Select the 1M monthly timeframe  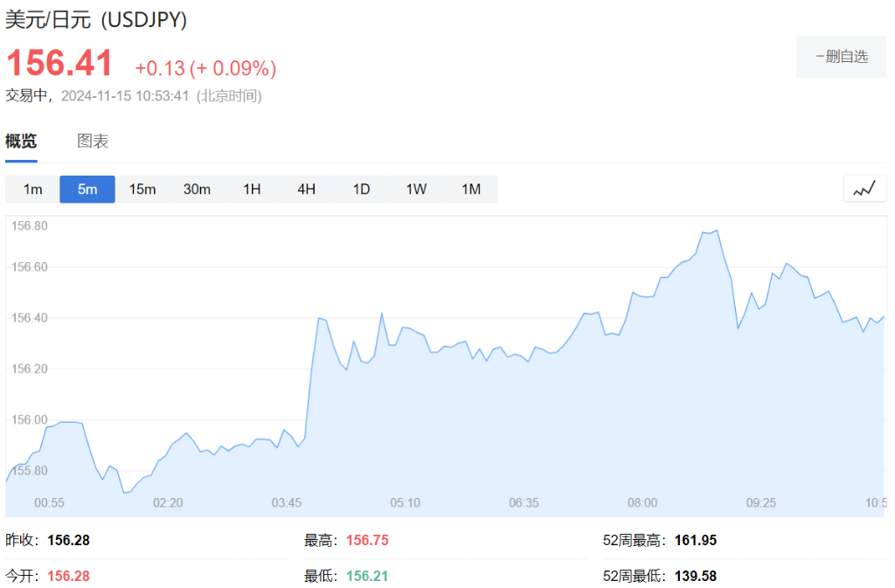(x=470, y=189)
